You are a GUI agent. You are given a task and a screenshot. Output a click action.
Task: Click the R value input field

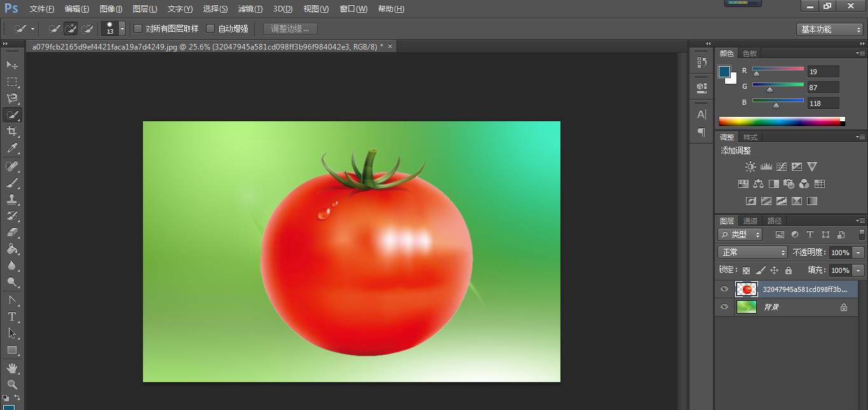point(823,72)
